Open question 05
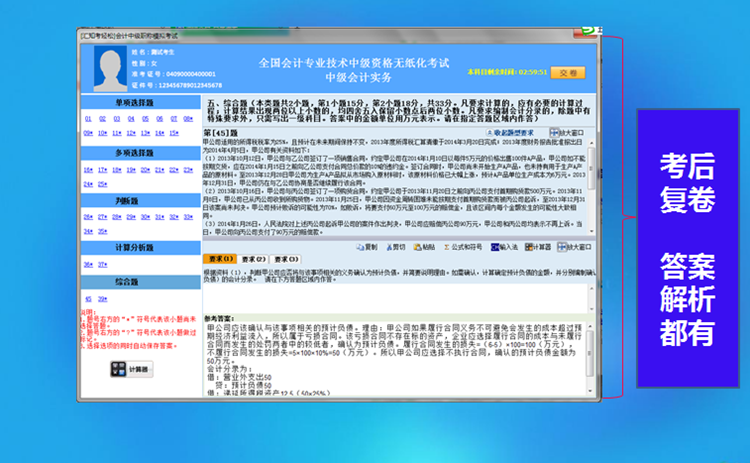The width and height of the screenshot is (750, 463). (x=145, y=119)
